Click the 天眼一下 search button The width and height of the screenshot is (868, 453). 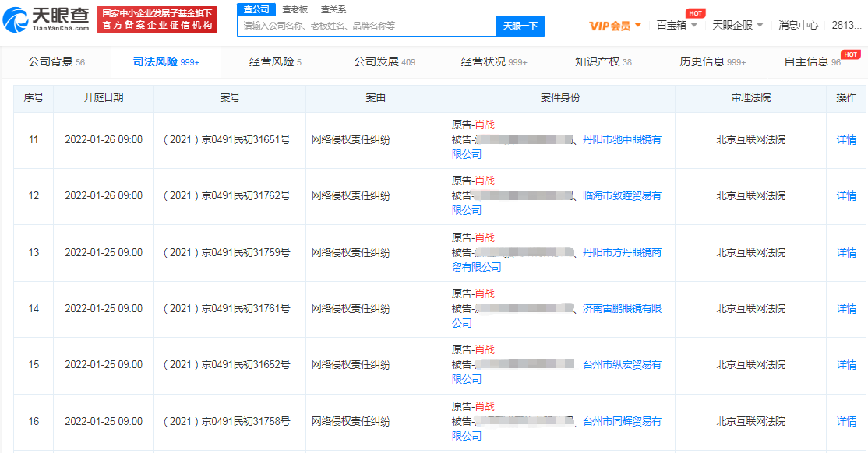click(520, 26)
